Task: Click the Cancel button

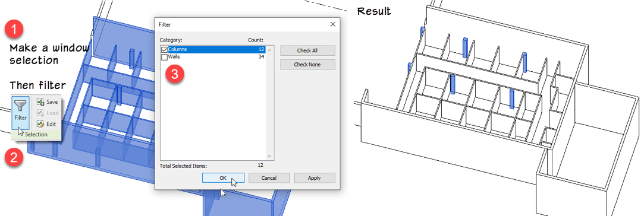Action: click(x=269, y=178)
